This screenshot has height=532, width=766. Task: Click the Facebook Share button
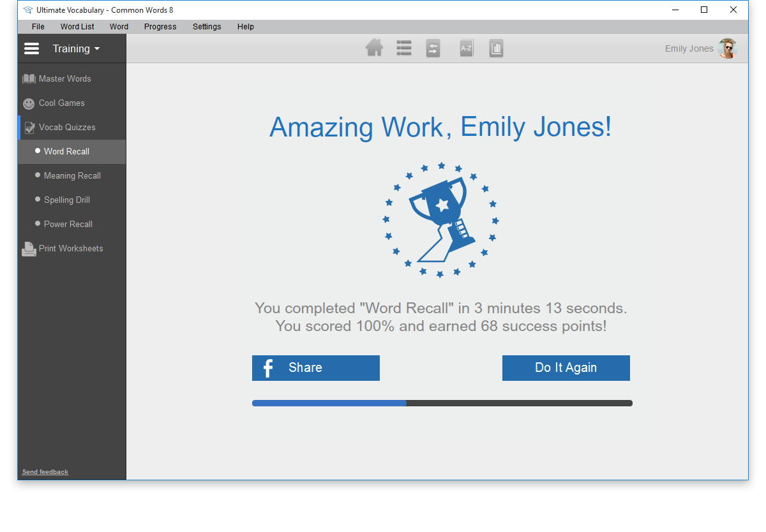point(316,368)
